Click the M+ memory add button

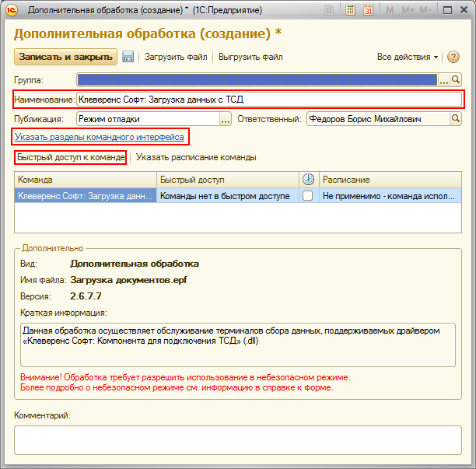coord(408,11)
